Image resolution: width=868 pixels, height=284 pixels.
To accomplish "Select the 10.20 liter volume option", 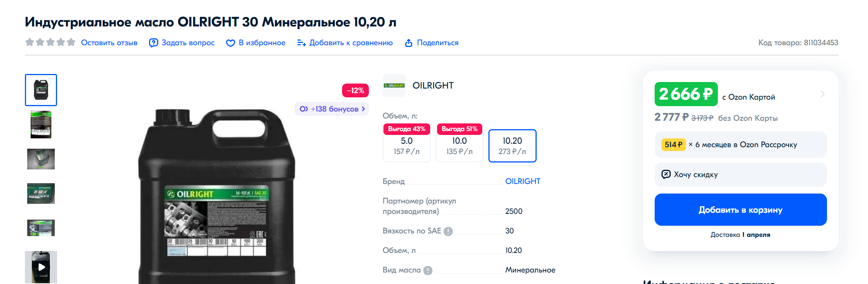I will click(x=512, y=146).
